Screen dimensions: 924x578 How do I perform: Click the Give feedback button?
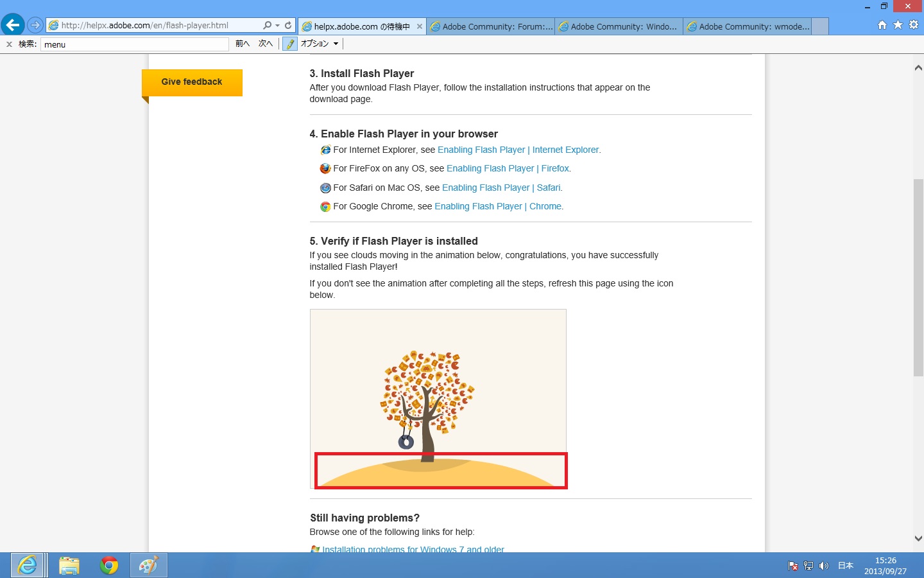coord(191,82)
